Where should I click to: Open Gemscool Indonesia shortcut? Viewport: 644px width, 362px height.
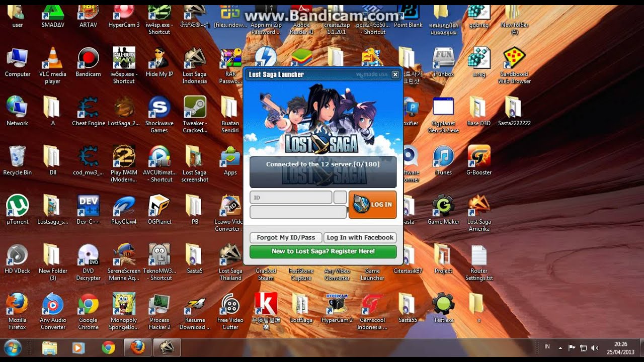point(373,312)
